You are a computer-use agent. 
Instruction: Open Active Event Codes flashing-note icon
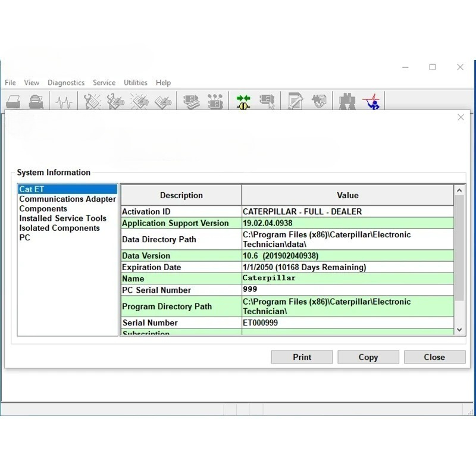(x=139, y=102)
